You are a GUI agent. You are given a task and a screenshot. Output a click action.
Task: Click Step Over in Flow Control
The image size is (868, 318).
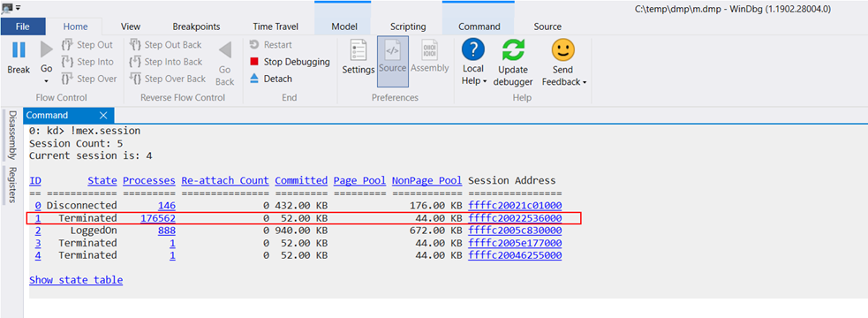point(89,79)
